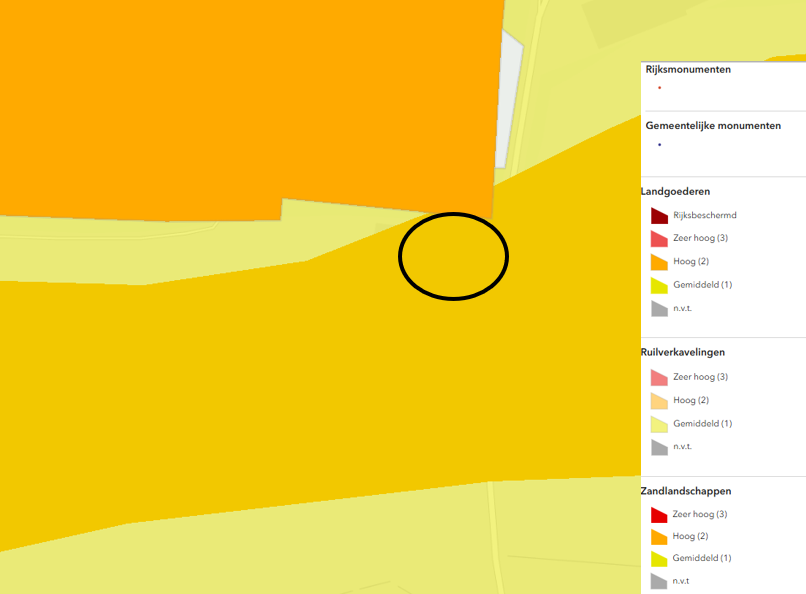The height and width of the screenshot is (594, 806).
Task: Click the Landgoederen n.v.t. gray swatch
Action: pyautogui.click(x=659, y=308)
